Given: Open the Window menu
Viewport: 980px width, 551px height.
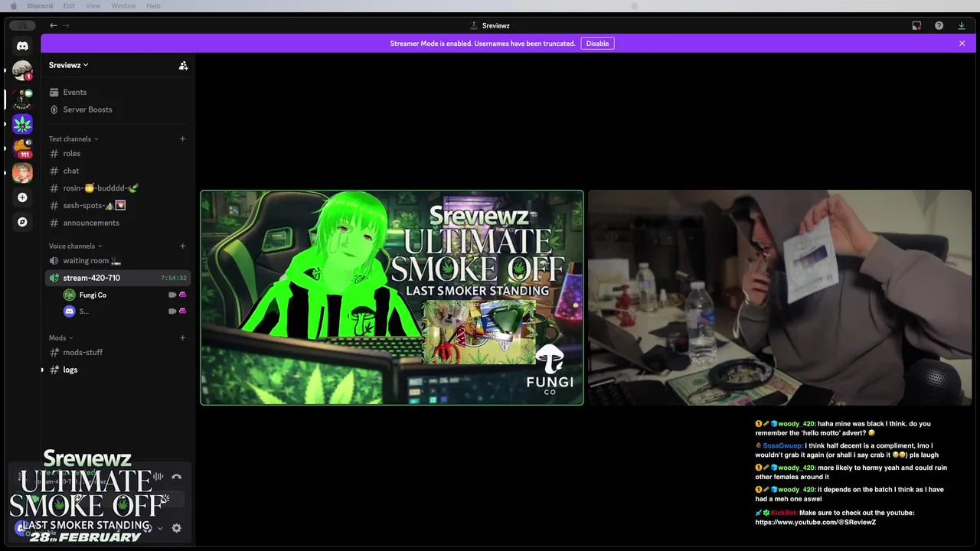Looking at the screenshot, I should coord(123,6).
